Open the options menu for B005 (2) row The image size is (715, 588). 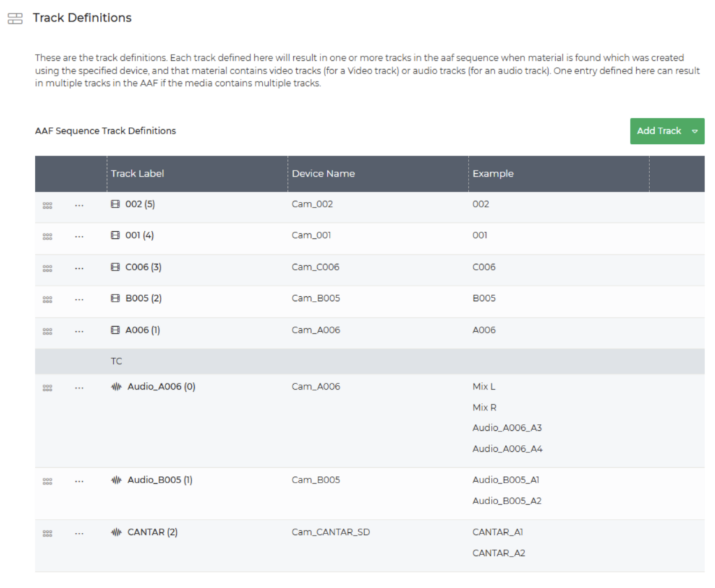(x=80, y=300)
